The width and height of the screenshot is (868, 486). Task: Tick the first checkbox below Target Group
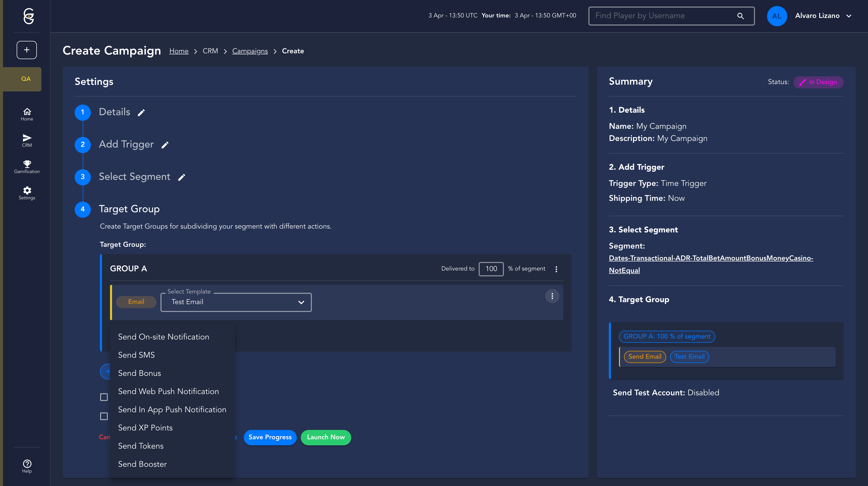click(104, 397)
